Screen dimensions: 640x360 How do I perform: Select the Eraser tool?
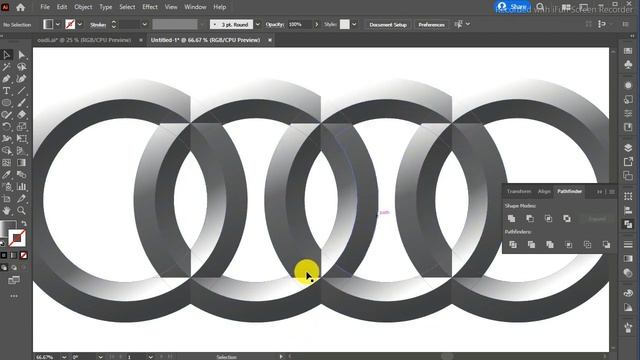coord(21,115)
